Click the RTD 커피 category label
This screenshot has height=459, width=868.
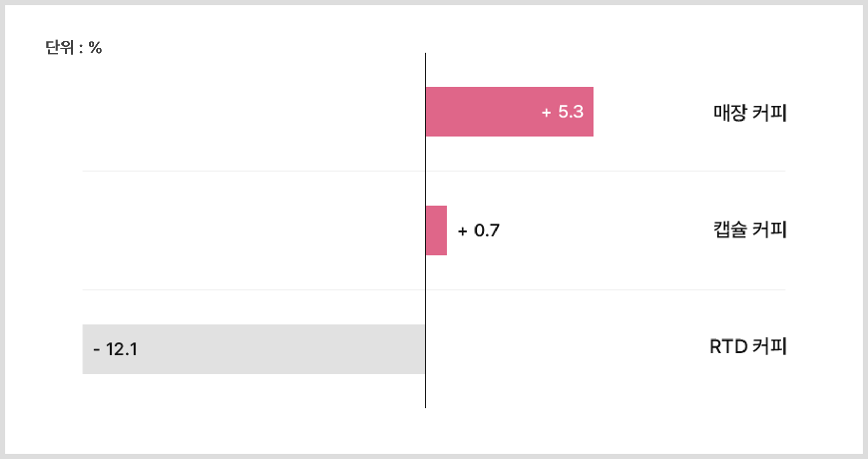click(748, 347)
